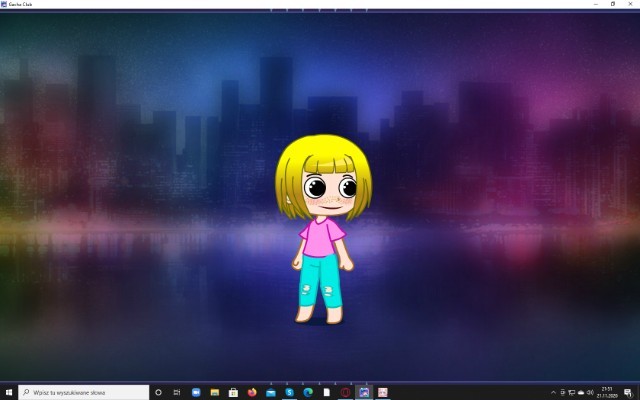Open File Explorer from the taskbar
Screen dimensions: 640x400
214,392
